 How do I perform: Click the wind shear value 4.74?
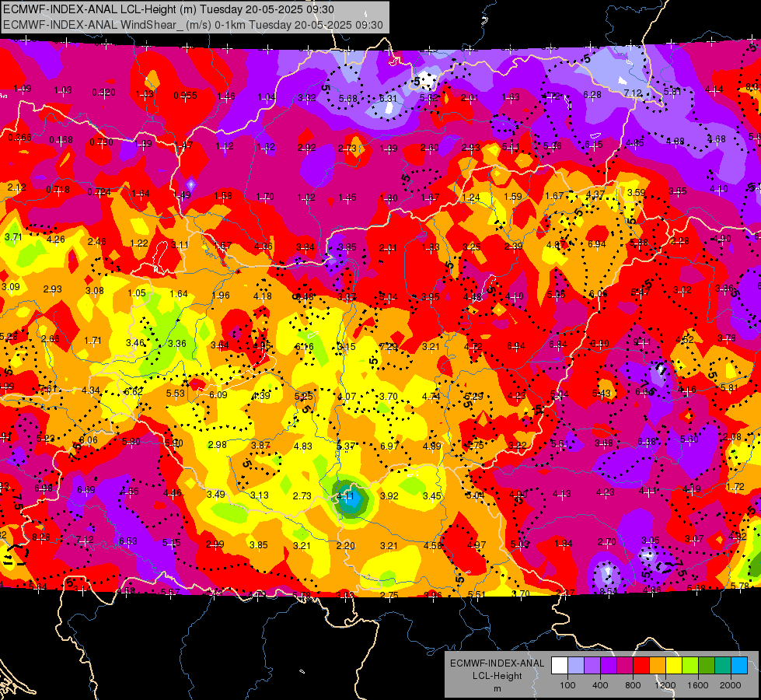tap(431, 397)
